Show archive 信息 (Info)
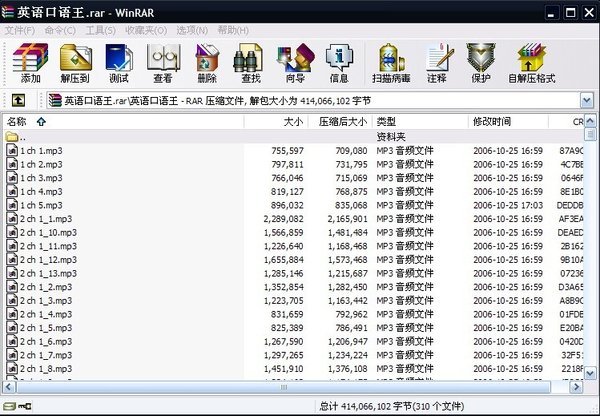 pos(339,64)
